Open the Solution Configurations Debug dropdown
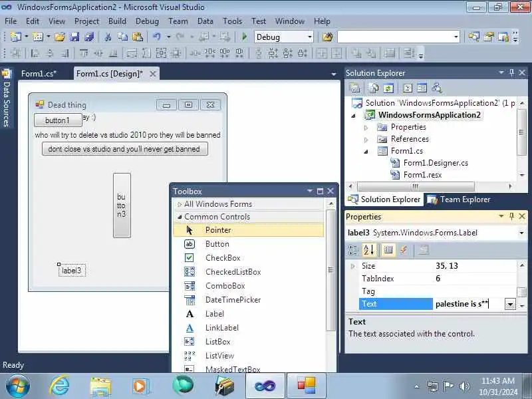 click(x=309, y=37)
